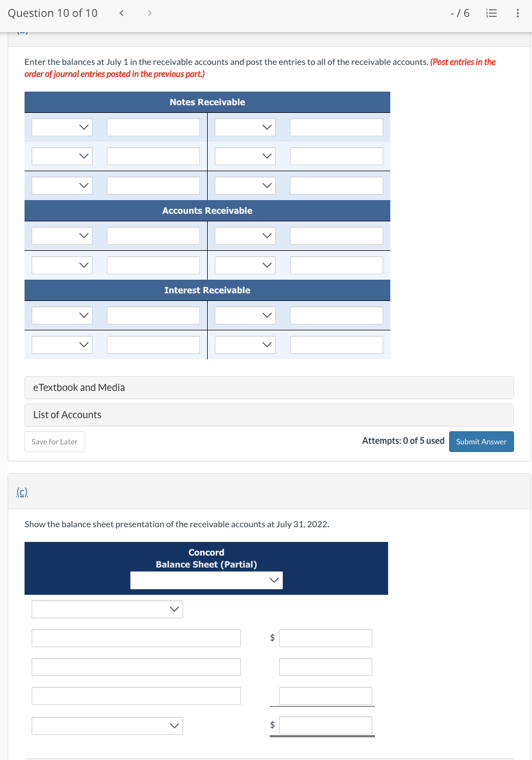Screen dimensions: 532x760
Task: Click the next question chevron
Action: point(149,13)
